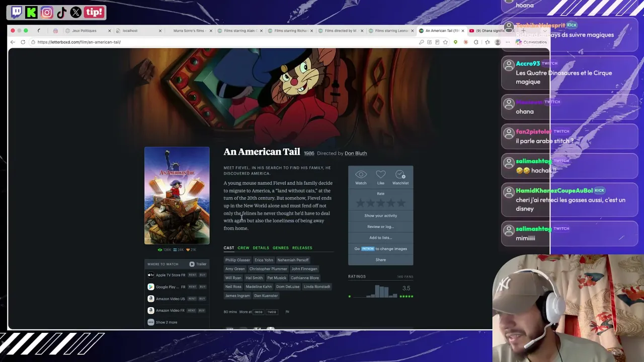Image resolution: width=644 pixels, height=362 pixels.
Task: Click the Twitch logo icon in the overlay
Action: point(17,13)
